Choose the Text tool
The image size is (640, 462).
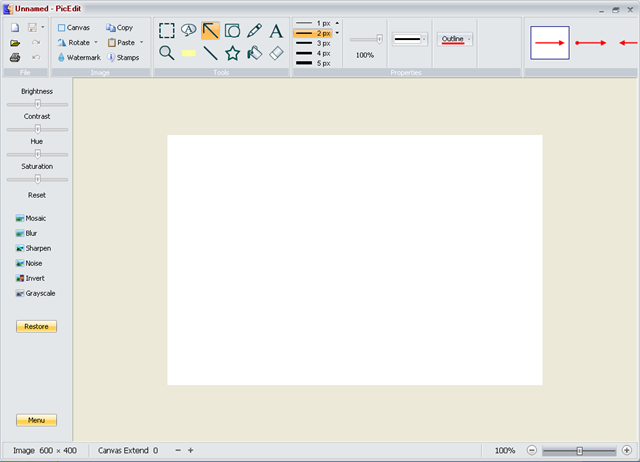click(x=276, y=31)
